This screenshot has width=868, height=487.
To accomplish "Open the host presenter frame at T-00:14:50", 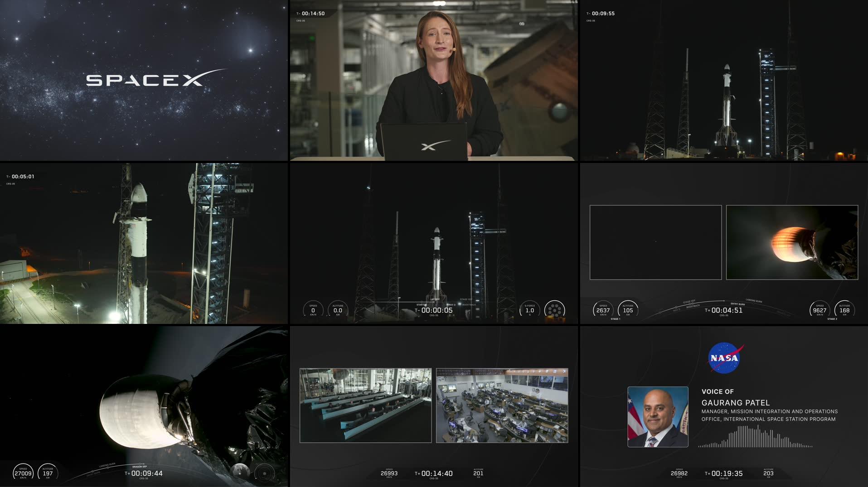I will tap(434, 80).
